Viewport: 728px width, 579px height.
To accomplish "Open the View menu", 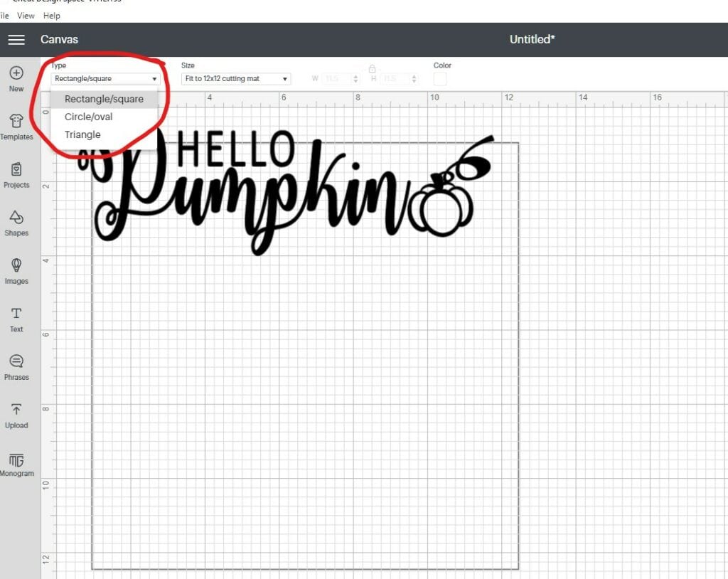I will pyautogui.click(x=26, y=16).
